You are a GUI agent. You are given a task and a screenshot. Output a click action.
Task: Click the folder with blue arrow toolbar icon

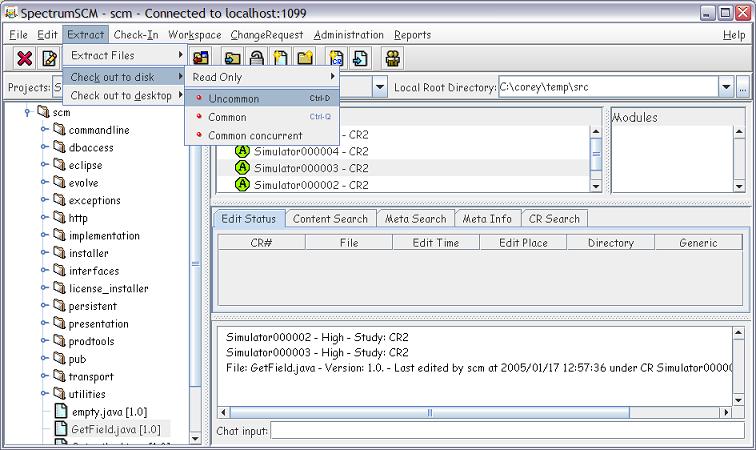coord(232,58)
